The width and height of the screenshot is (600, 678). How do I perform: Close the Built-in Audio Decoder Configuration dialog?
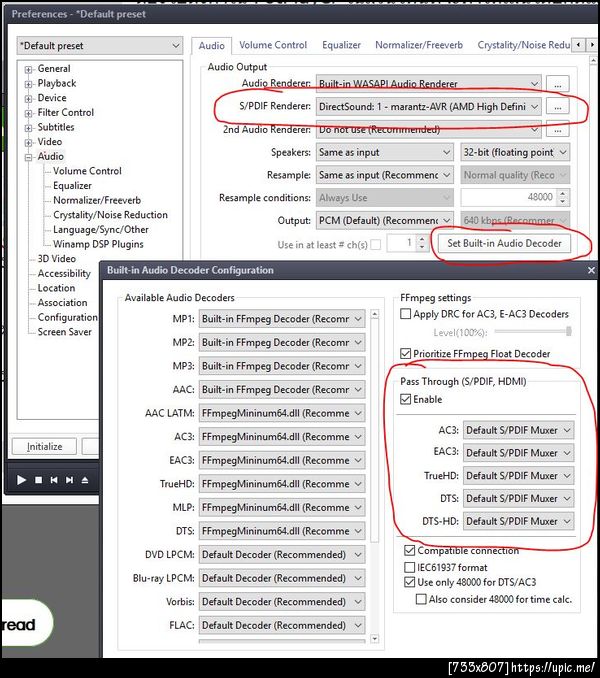(x=591, y=270)
